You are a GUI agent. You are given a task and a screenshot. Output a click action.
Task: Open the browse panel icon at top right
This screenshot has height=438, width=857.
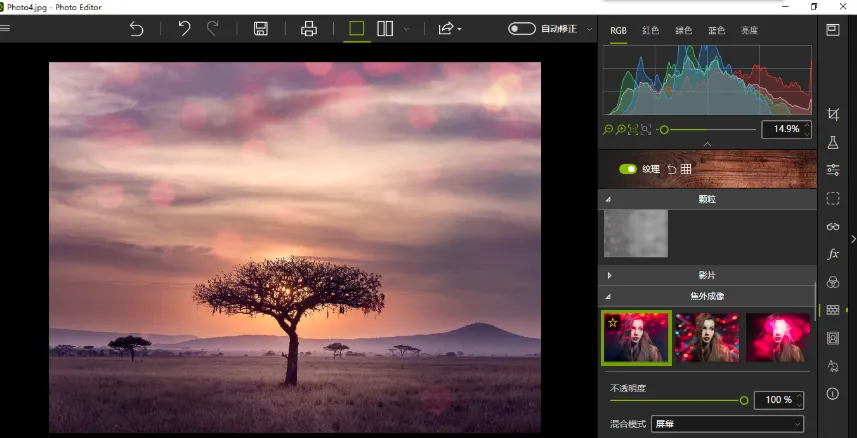coord(832,30)
